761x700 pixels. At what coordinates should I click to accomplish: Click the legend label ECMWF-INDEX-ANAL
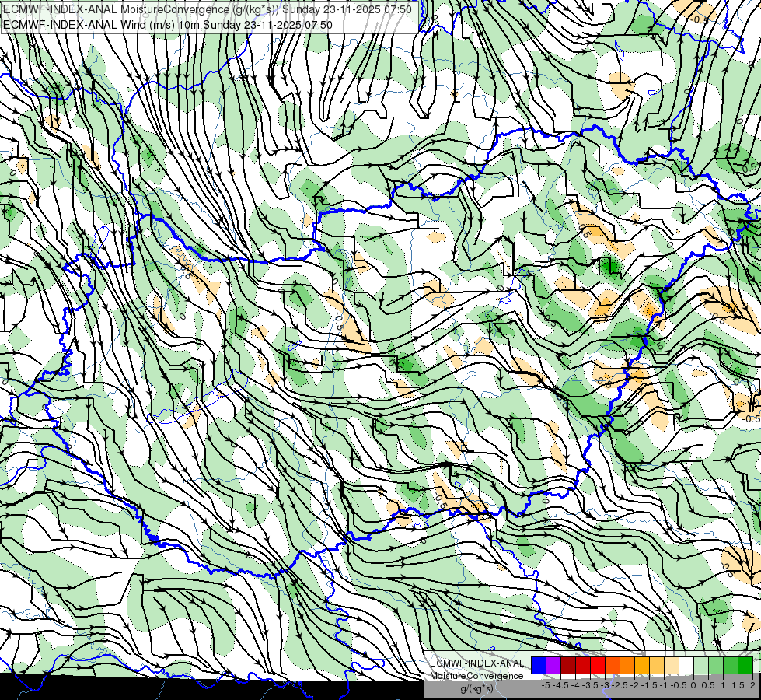tap(477, 663)
